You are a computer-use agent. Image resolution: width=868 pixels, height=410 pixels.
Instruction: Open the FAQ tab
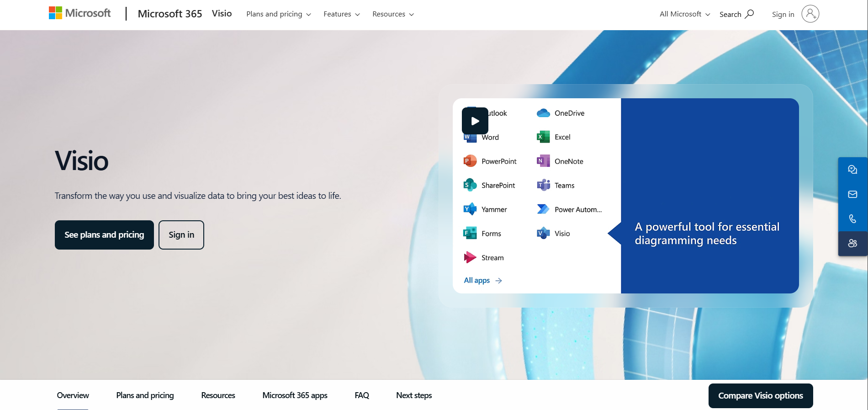(x=362, y=395)
